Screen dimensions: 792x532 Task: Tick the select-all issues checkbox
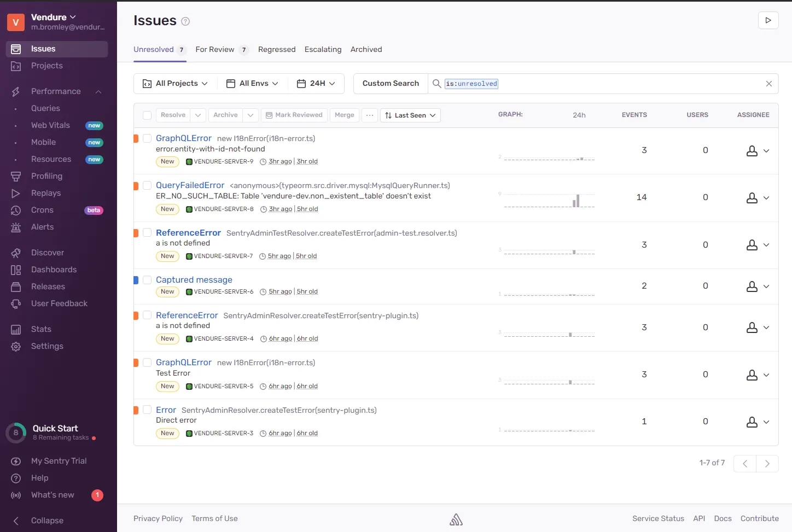147,115
